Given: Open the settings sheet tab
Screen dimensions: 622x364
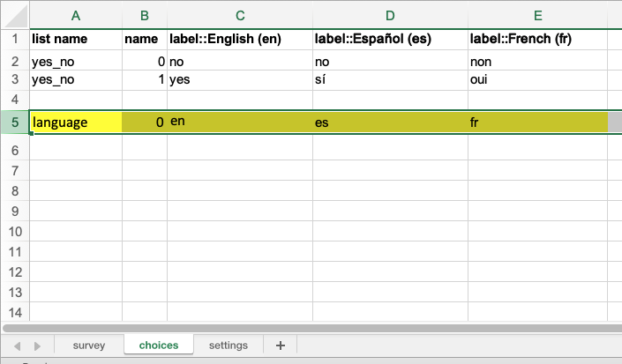Looking at the screenshot, I should click(229, 345).
